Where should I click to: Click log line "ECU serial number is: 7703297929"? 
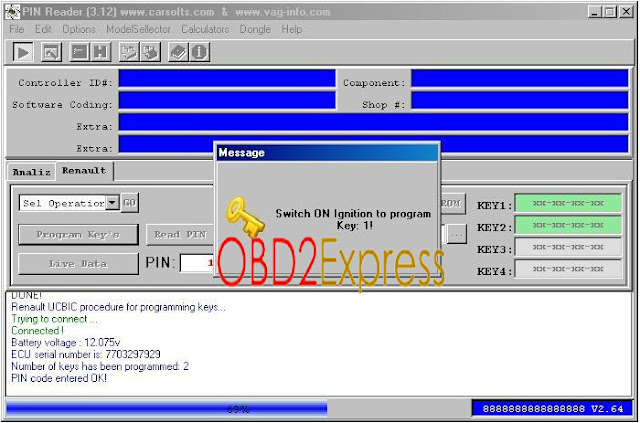86,354
